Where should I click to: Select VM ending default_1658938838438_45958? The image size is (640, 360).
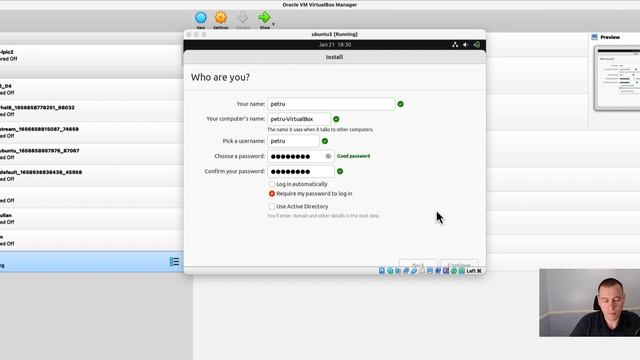pyautogui.click(x=91, y=176)
